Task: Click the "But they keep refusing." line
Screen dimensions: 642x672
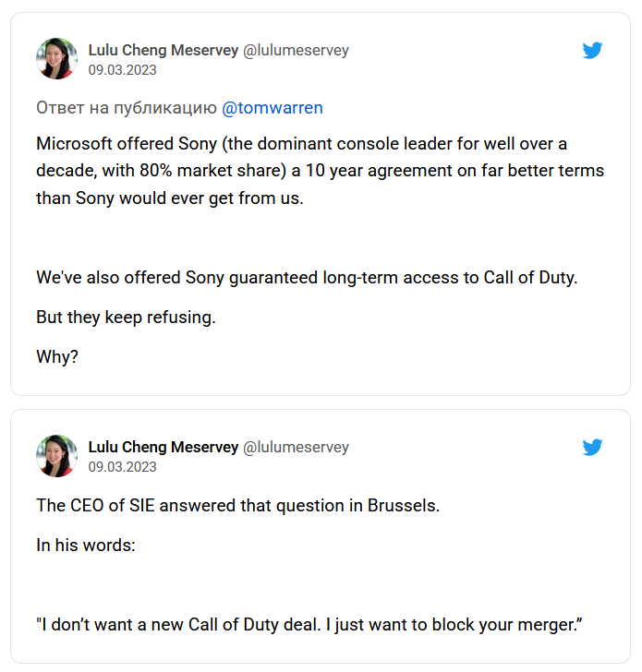Action: coord(126,317)
